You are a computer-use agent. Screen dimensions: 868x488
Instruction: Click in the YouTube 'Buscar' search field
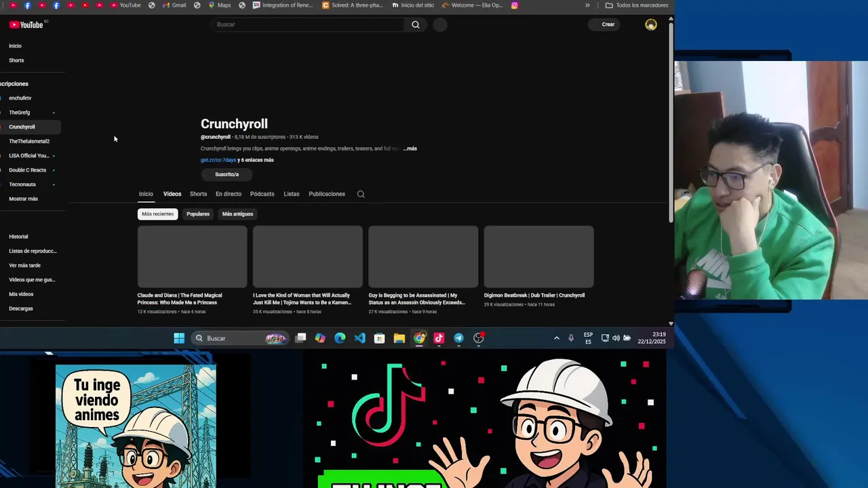(x=309, y=24)
